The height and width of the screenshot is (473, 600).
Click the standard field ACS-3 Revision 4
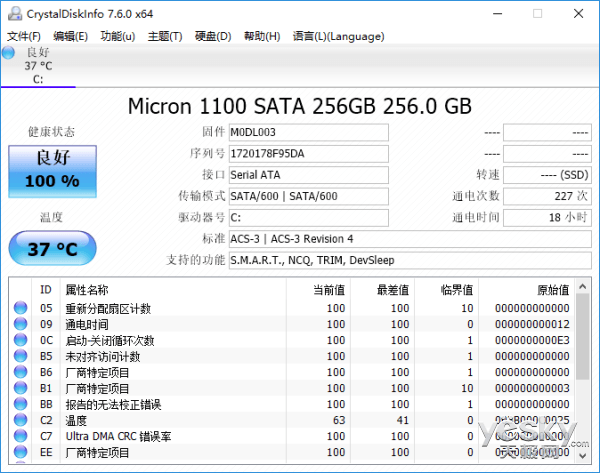coord(410,239)
